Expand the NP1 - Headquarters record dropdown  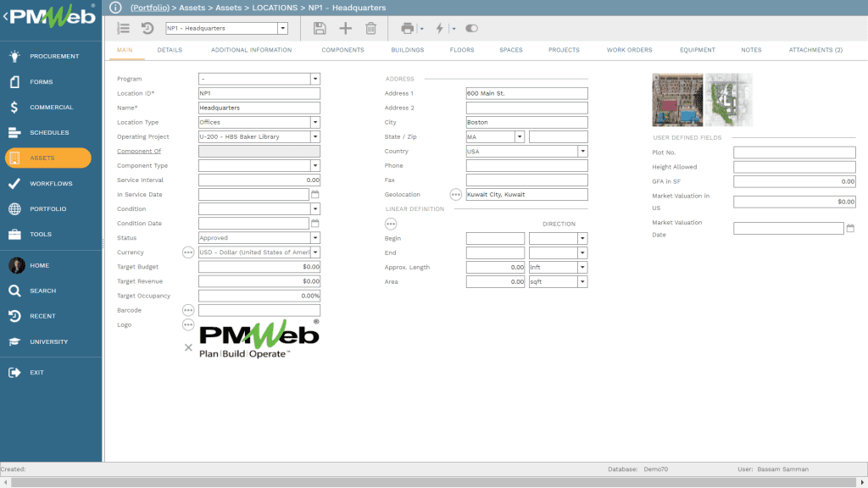pos(282,28)
